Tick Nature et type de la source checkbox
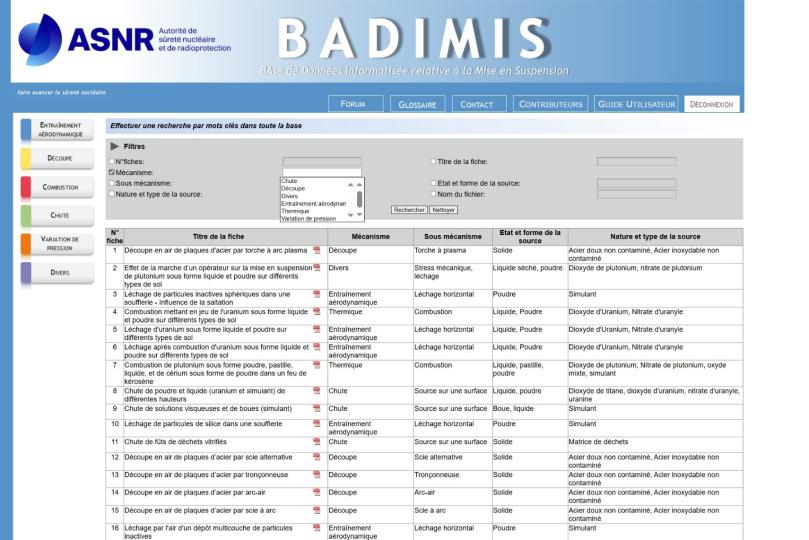This screenshot has height=540, width=809. (111, 194)
